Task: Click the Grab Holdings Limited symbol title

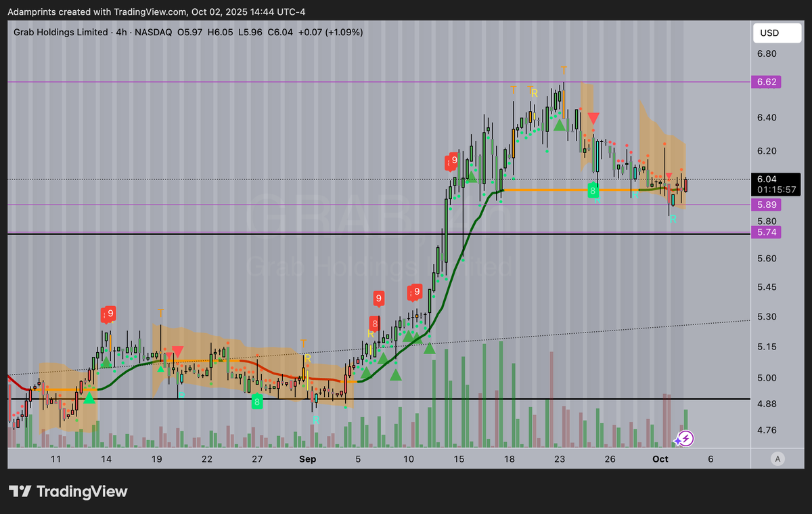Action: [x=61, y=32]
